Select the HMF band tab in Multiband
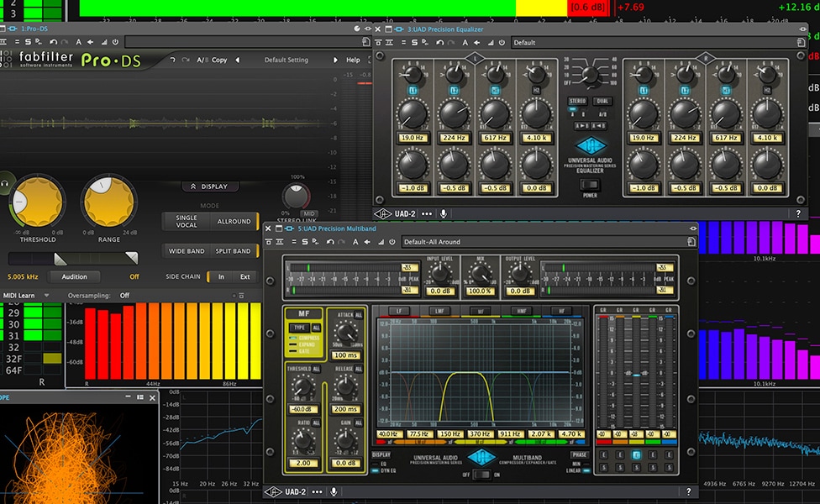 point(522,311)
